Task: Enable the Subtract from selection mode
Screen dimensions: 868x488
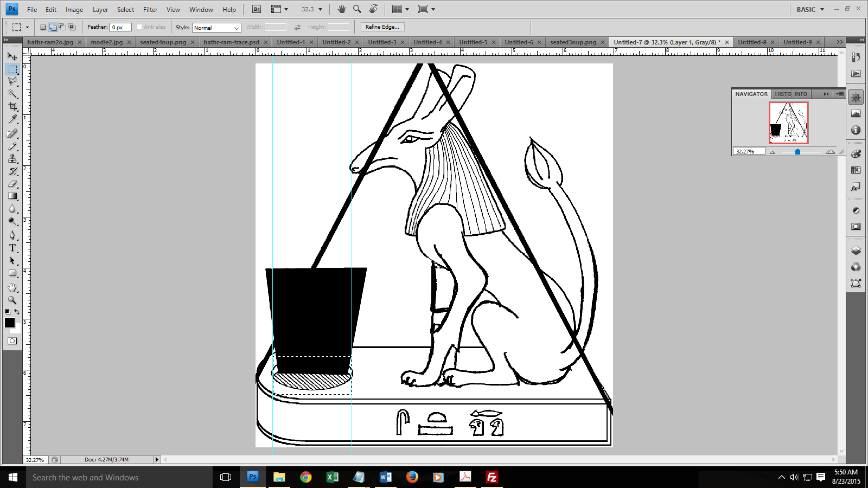Action: point(62,27)
